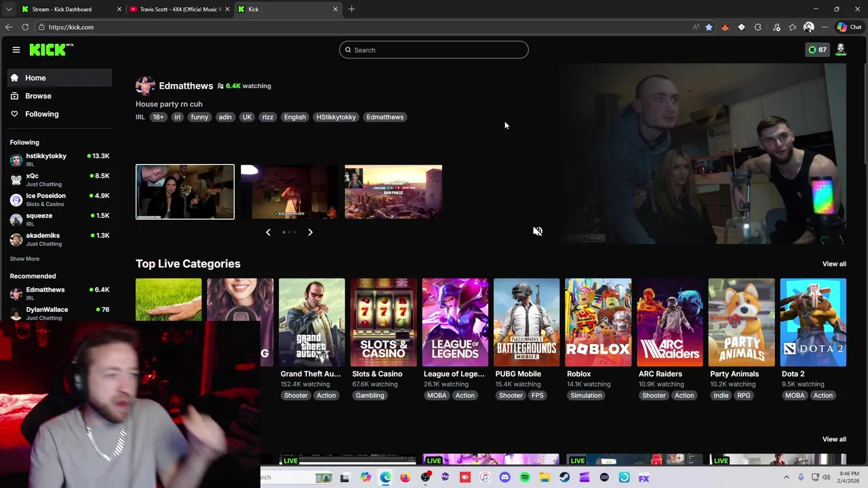
Task: Open Read aloud icon in address bar
Action: (x=696, y=27)
